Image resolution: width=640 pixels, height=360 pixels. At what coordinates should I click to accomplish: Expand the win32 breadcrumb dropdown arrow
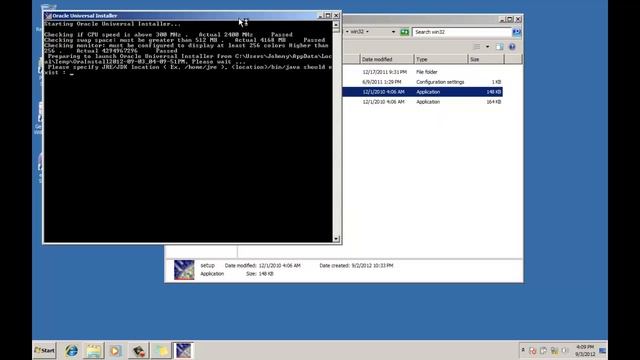(367, 31)
